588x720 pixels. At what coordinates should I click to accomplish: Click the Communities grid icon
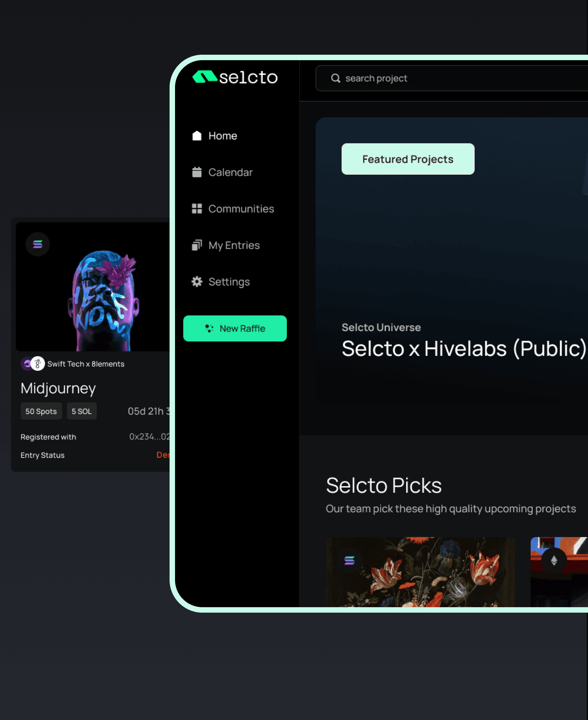coord(197,209)
